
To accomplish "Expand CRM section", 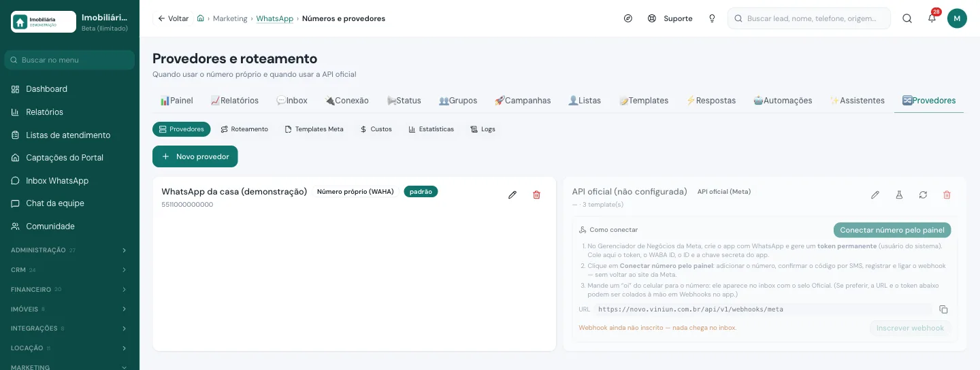I will (x=69, y=270).
